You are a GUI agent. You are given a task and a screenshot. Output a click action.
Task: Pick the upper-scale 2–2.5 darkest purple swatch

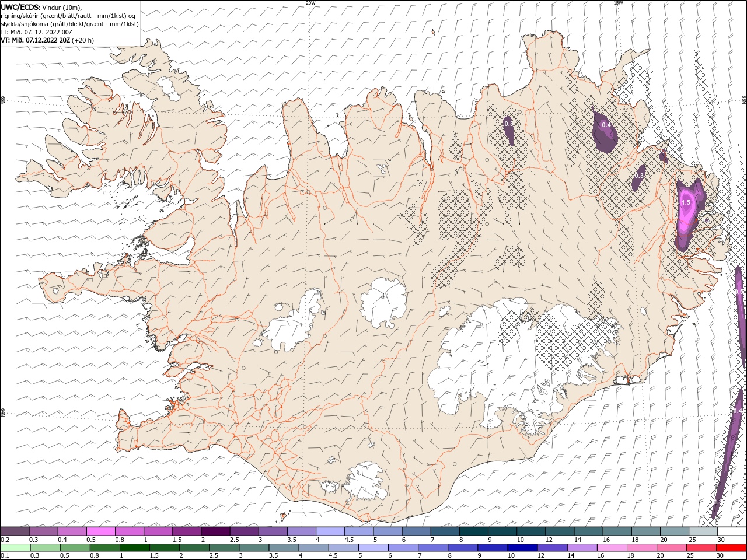coord(215,531)
